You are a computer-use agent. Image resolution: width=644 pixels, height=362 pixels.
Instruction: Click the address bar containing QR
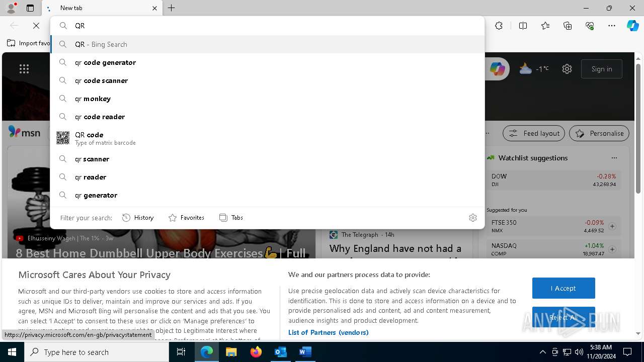pos(267,26)
